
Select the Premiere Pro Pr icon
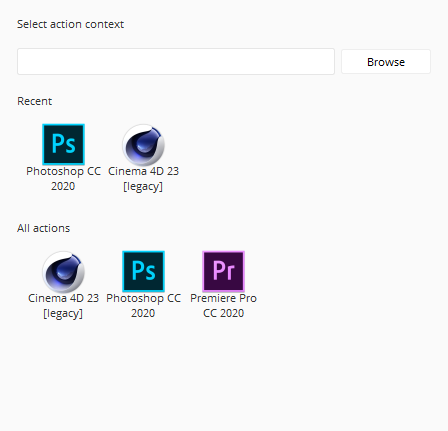223,271
